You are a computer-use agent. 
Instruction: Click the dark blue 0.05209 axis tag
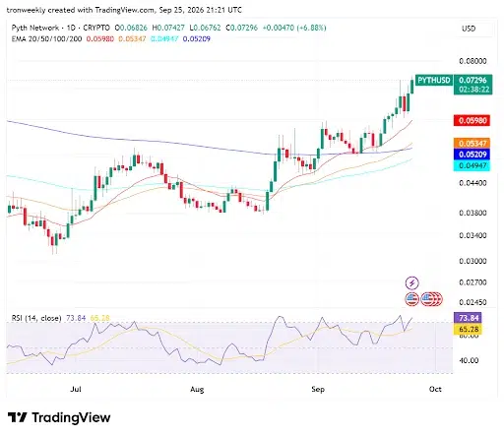(472, 155)
